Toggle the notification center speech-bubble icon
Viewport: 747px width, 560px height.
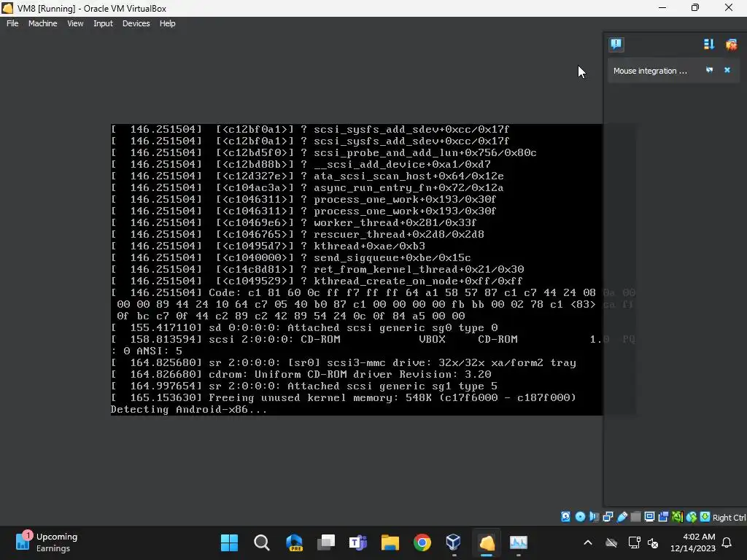pos(616,44)
